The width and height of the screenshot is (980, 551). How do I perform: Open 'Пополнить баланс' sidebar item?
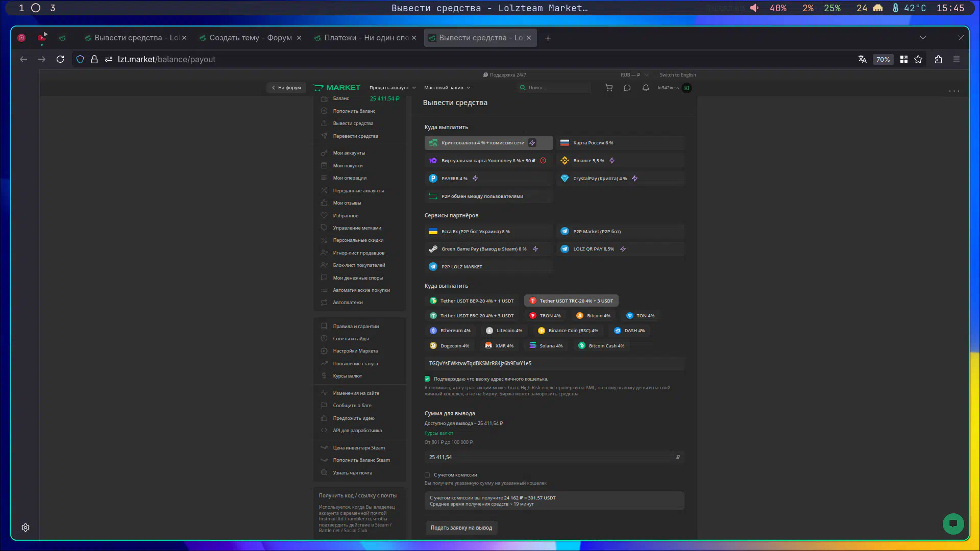pyautogui.click(x=354, y=111)
